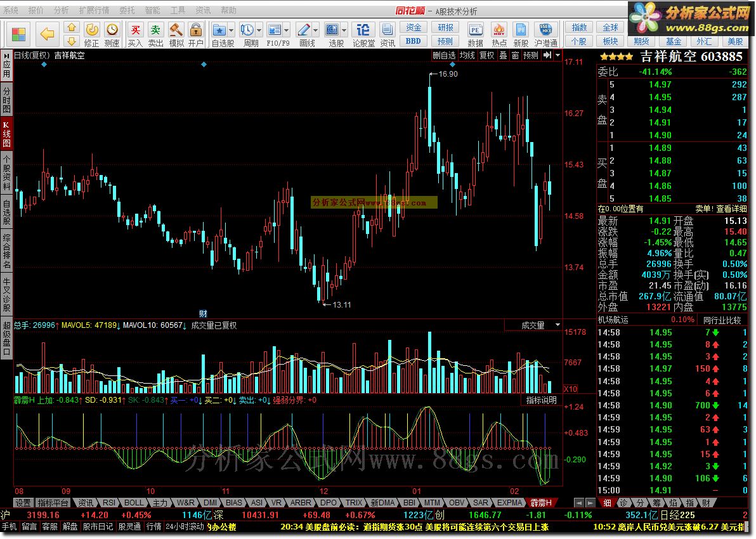Open the 自选股 star folder icon
The height and width of the screenshot is (539, 756).
[219, 30]
